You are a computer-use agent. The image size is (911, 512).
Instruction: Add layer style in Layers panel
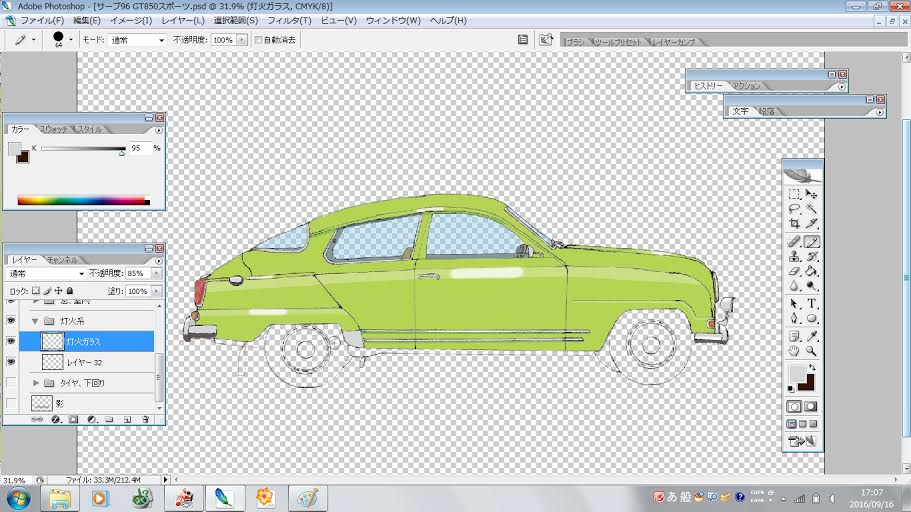coord(56,419)
